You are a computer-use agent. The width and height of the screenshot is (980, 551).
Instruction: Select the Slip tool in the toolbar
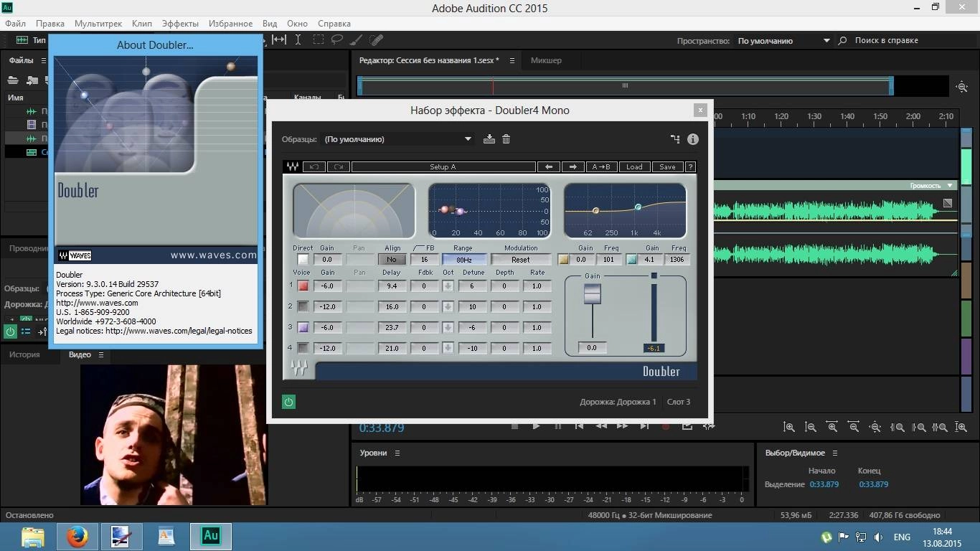279,40
